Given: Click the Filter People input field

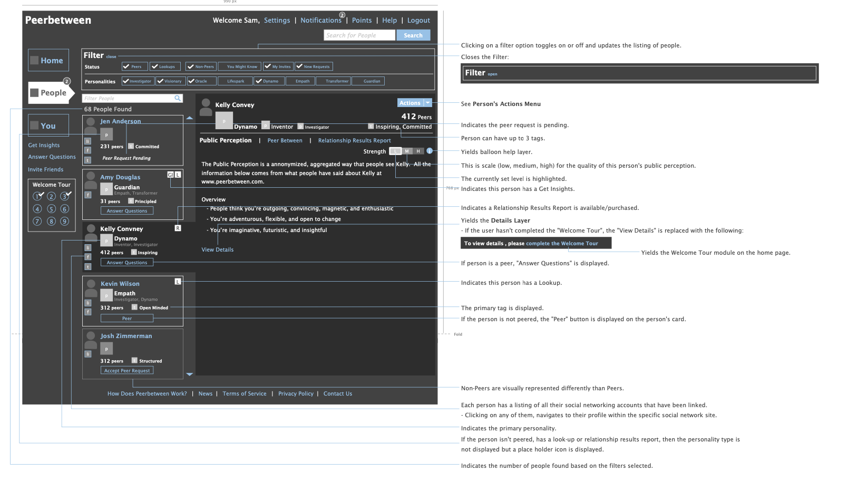Looking at the screenshot, I should 132,98.
